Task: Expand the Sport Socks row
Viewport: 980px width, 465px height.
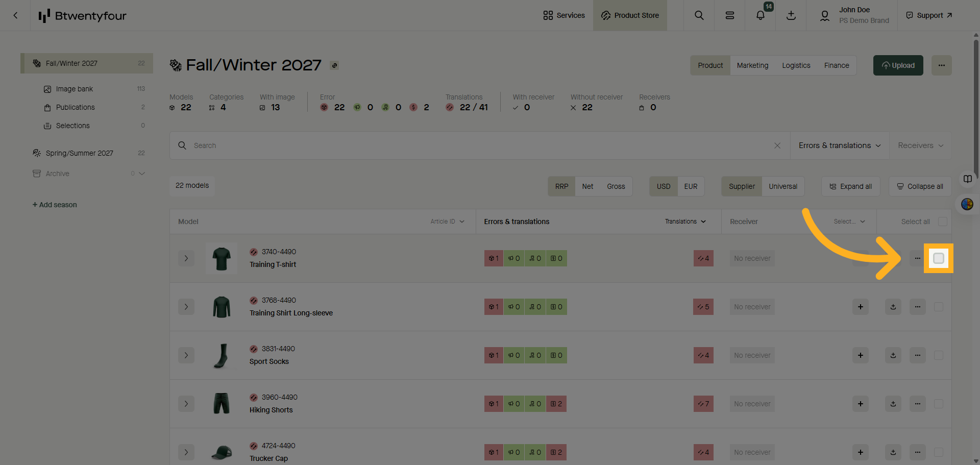Action: pos(186,355)
